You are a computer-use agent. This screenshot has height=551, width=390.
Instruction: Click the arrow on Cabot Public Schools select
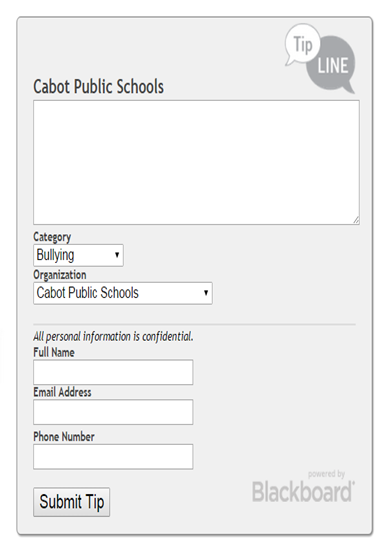(x=206, y=293)
